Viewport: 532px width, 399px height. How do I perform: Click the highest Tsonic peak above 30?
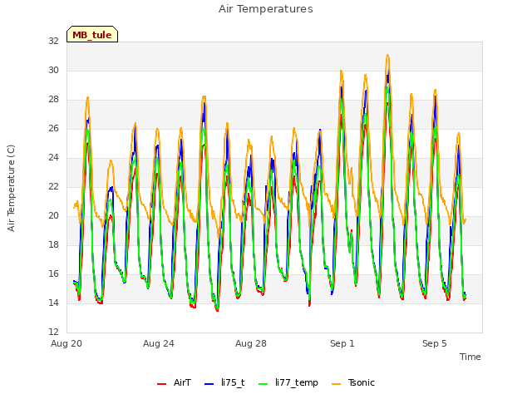(387, 56)
